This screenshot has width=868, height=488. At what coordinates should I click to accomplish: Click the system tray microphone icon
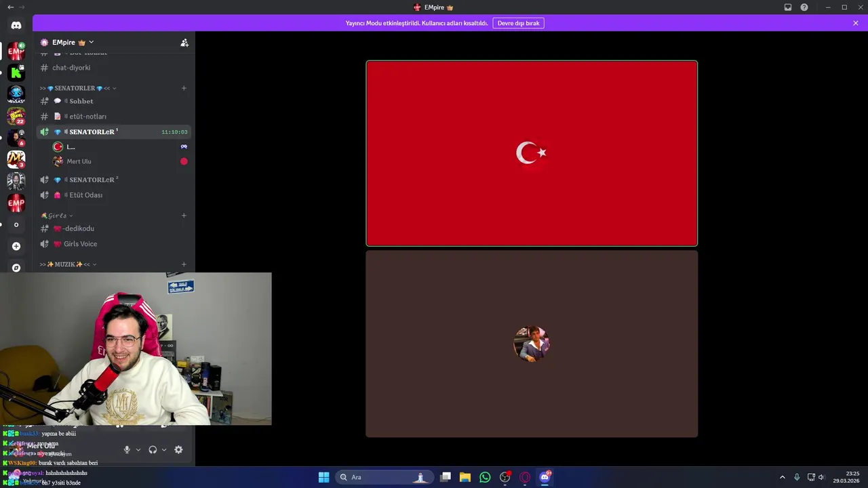coord(797,477)
